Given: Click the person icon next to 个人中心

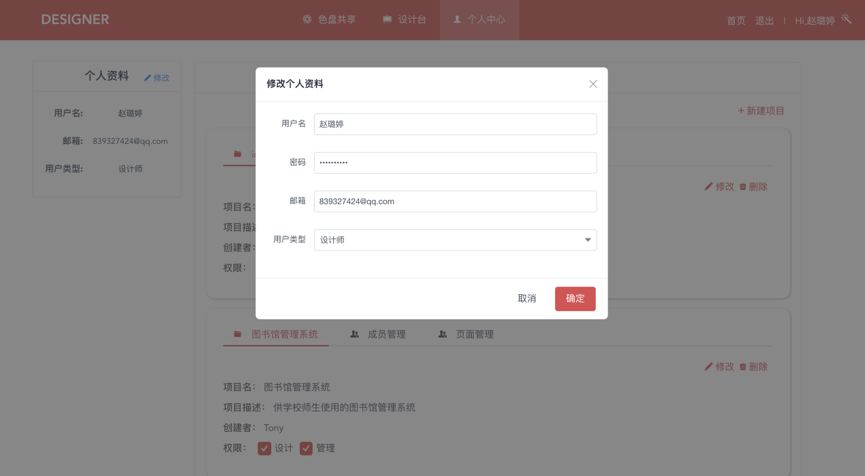Looking at the screenshot, I should [457, 19].
